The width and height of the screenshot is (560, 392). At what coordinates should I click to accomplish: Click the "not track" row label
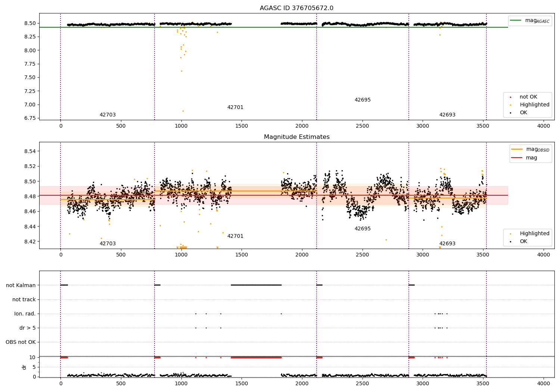24,300
